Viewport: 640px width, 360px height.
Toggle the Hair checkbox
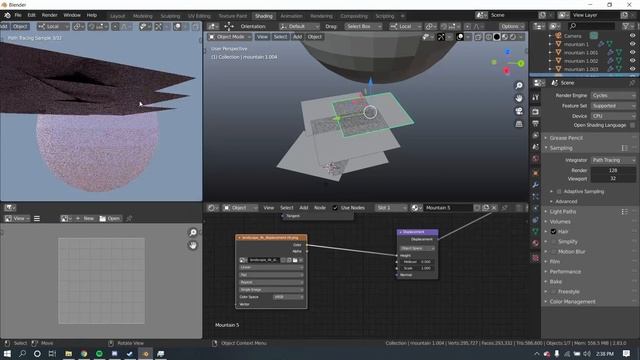click(x=553, y=231)
